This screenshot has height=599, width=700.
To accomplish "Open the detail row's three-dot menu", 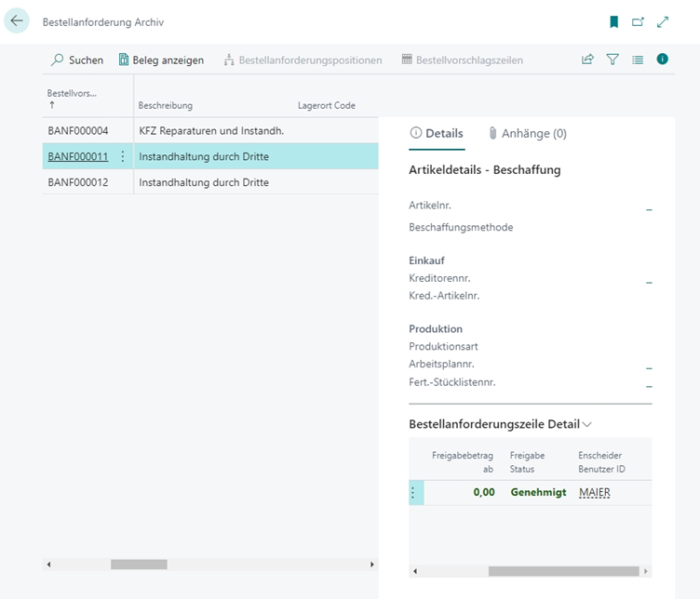I will [413, 492].
